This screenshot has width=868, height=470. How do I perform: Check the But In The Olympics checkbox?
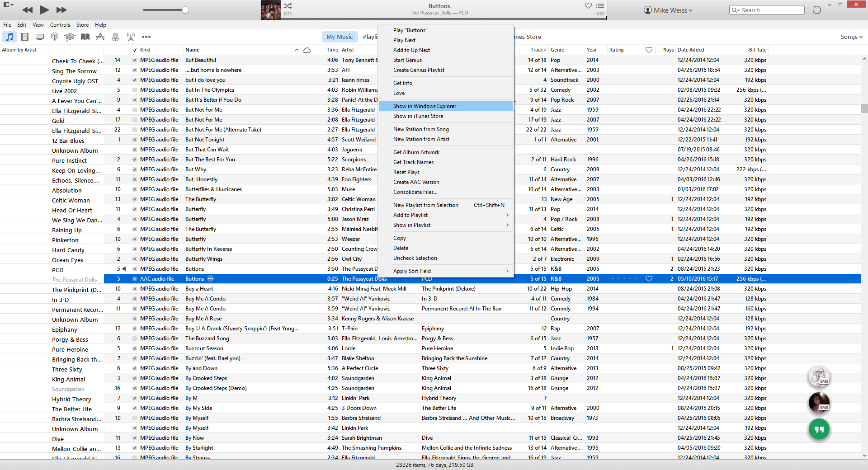tap(134, 90)
